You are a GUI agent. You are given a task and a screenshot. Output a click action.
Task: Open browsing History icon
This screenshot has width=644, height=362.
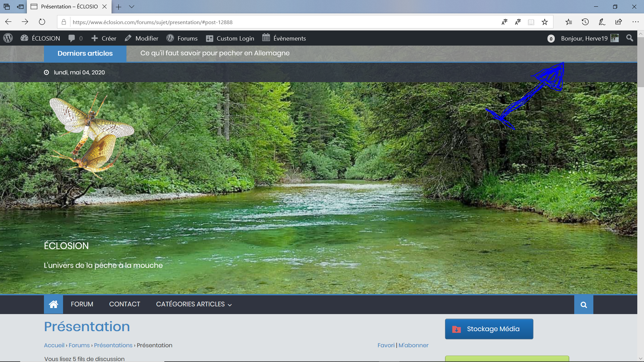coord(585,22)
